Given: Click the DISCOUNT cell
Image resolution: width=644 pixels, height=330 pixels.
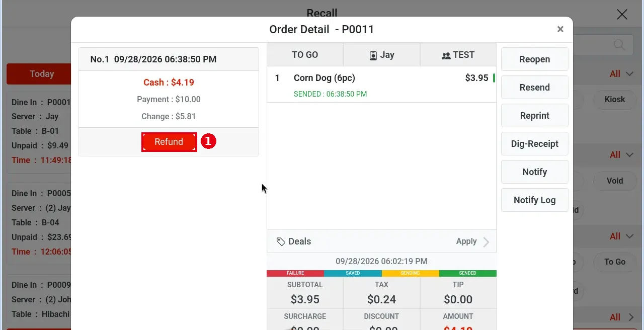Looking at the screenshot, I should click(x=381, y=320).
